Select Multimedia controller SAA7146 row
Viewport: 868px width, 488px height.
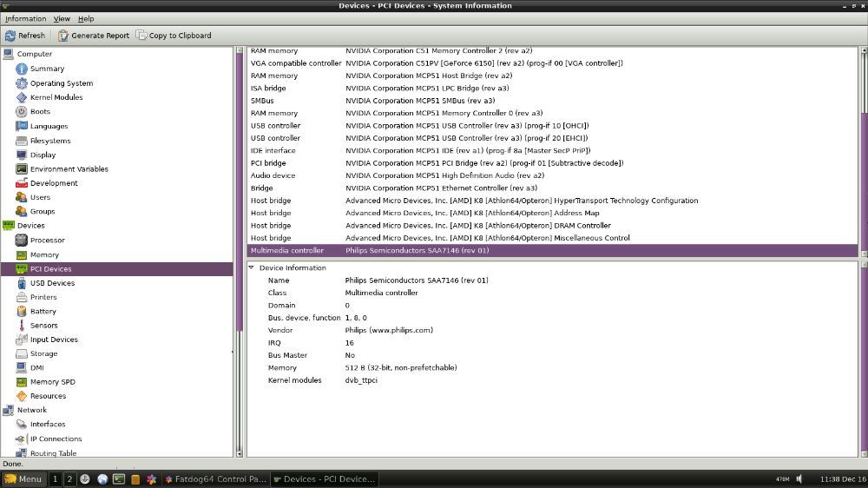(552, 250)
